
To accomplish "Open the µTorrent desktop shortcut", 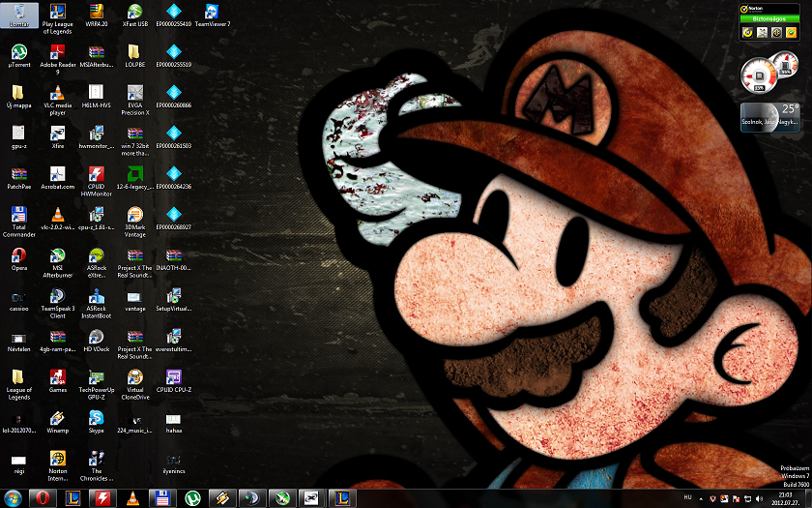I will tap(18, 52).
